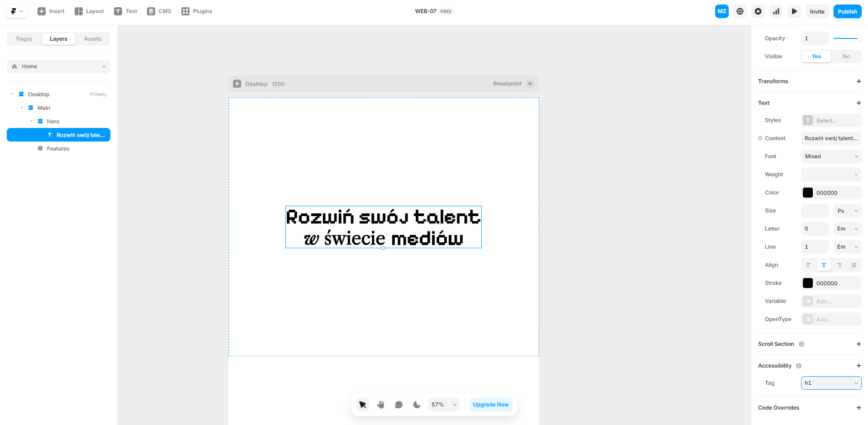Collapse the Hero layer
The image size is (868, 425).
pyautogui.click(x=31, y=121)
